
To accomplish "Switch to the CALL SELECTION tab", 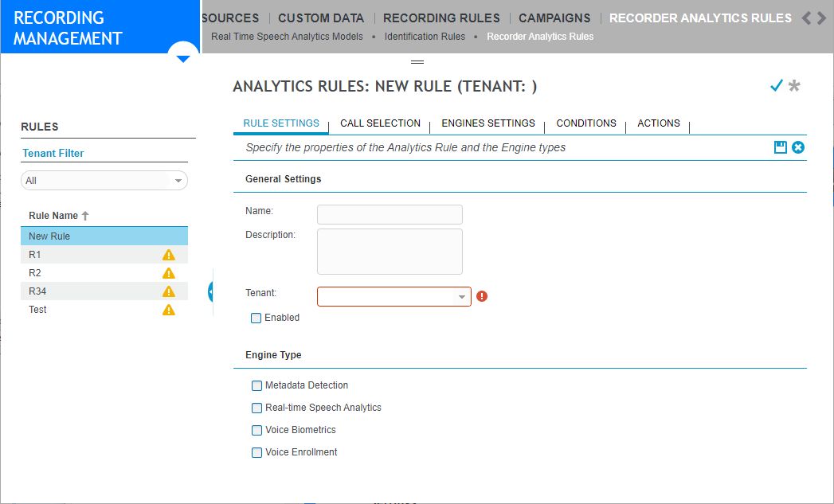I will coord(380,123).
